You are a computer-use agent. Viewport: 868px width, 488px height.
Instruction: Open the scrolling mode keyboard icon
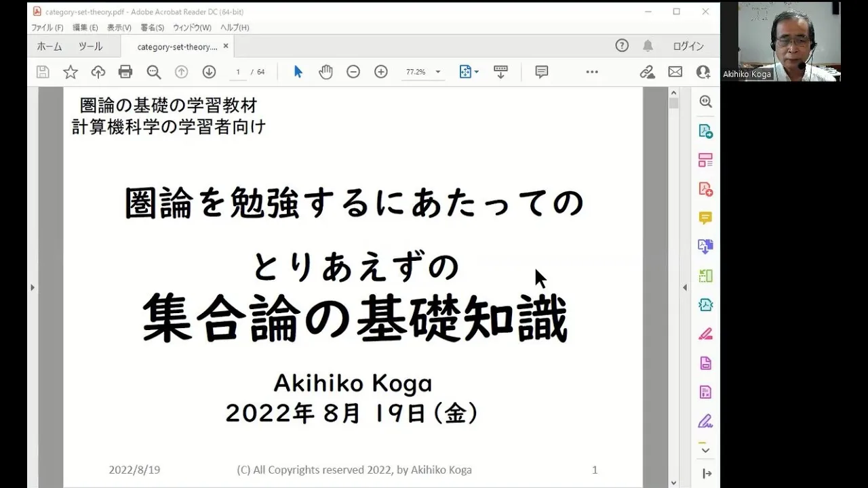[x=500, y=72]
